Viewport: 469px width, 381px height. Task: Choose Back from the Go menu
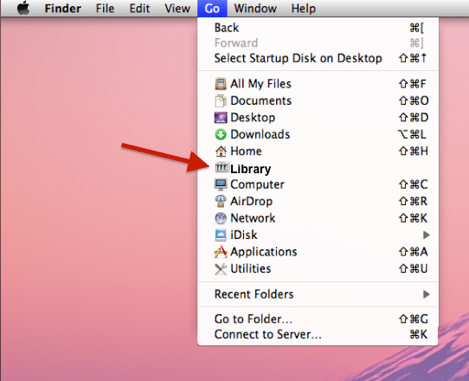tap(318, 28)
